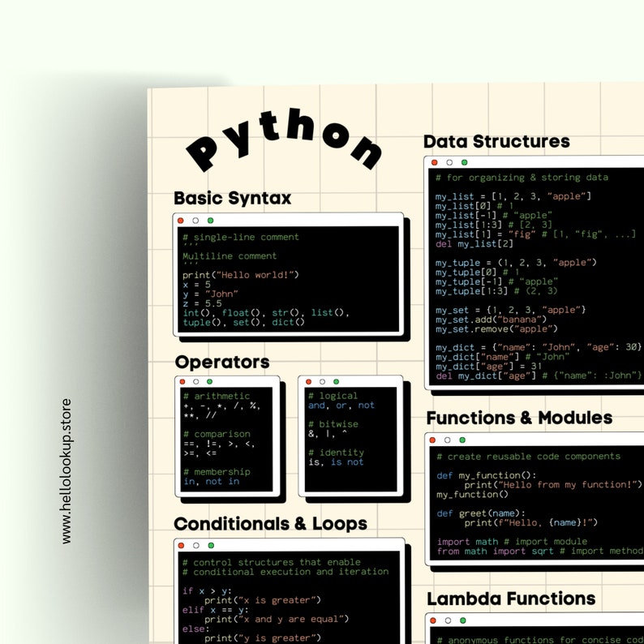This screenshot has width=644, height=644.
Task: Select the Basic Syntax heading
Action: click(232, 199)
